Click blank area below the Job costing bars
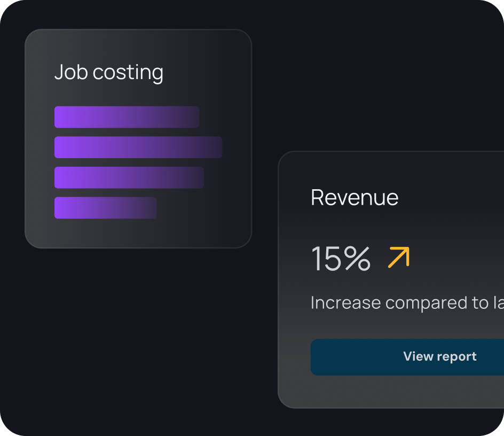Screen dimensions: 504x436 [138, 233]
